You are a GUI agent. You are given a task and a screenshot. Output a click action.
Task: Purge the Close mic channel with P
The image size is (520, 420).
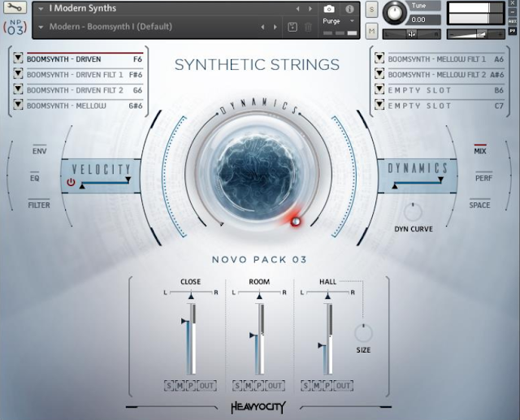(191, 386)
